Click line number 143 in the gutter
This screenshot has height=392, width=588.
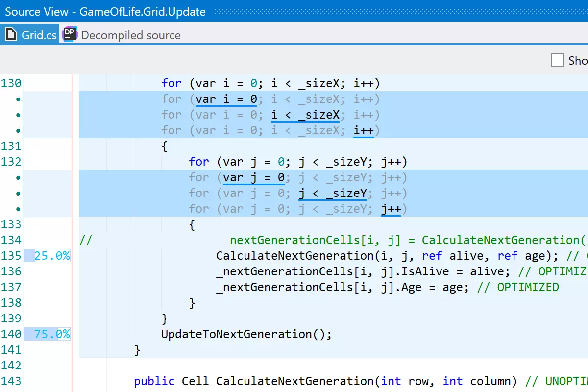[x=11, y=381]
